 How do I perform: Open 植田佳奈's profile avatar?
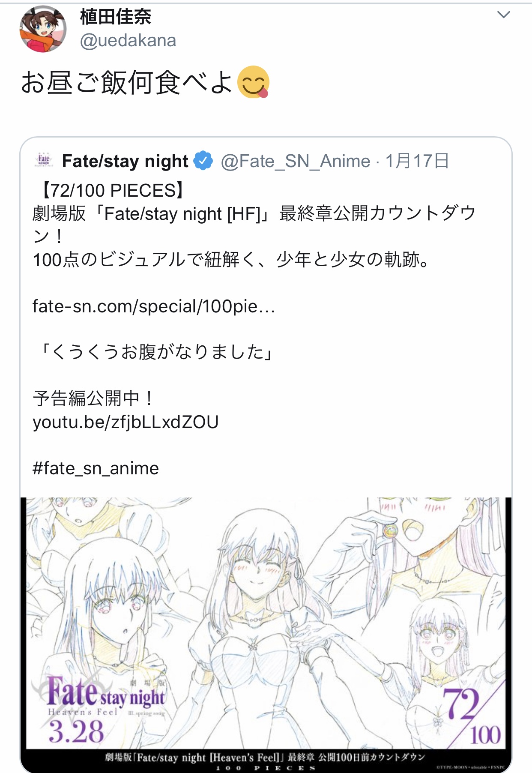[43, 29]
